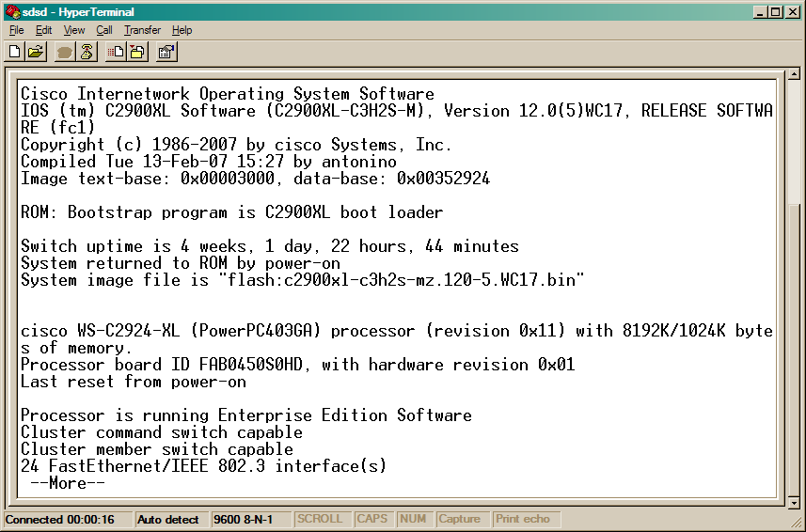Viewport: 806px width, 532px height.
Task: Click the New connection toolbar icon
Action: (15, 52)
